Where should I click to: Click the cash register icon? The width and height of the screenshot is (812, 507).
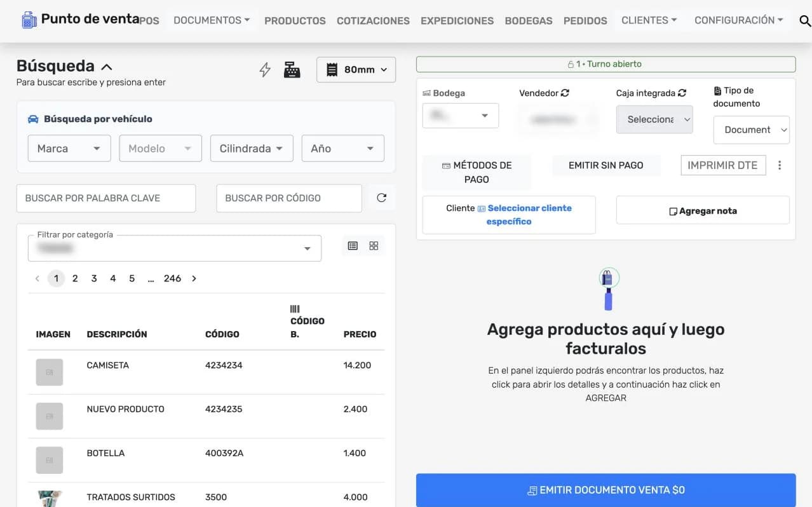pyautogui.click(x=292, y=70)
